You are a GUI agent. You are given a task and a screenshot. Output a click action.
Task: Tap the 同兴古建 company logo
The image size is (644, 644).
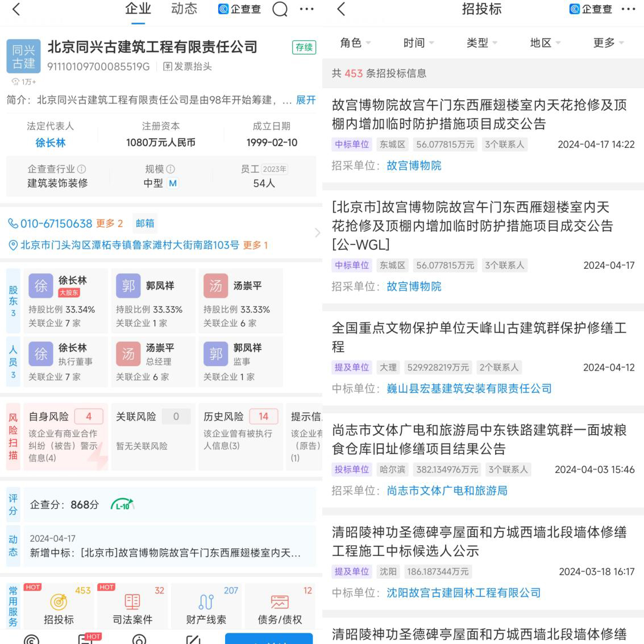point(24,57)
